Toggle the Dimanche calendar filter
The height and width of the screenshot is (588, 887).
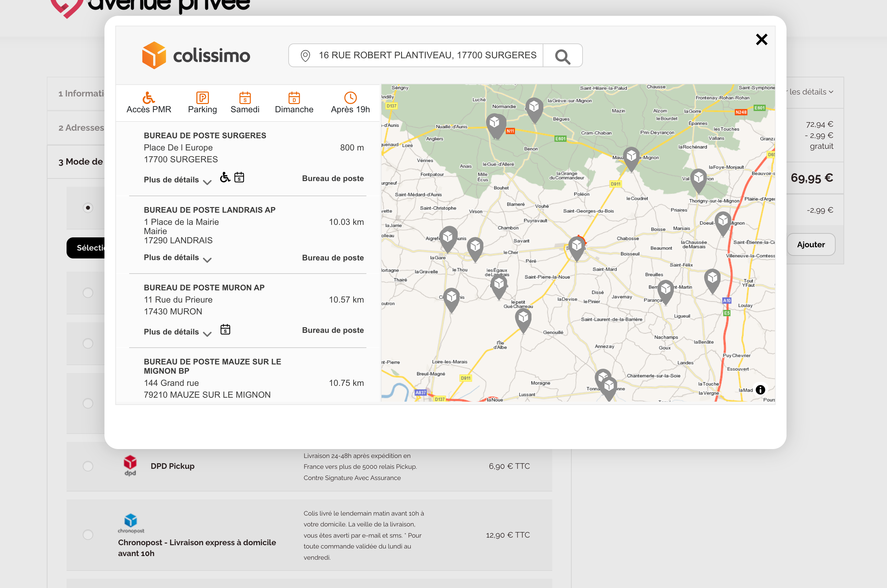tap(294, 102)
